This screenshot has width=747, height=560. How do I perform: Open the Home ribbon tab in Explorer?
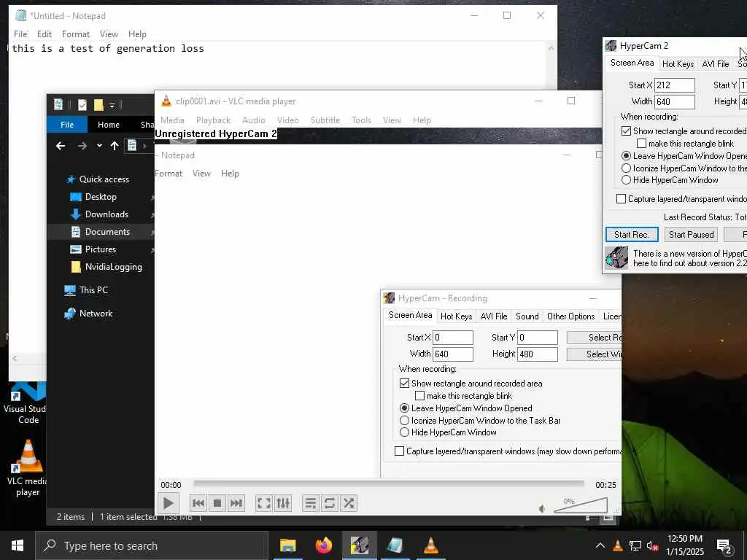click(109, 125)
